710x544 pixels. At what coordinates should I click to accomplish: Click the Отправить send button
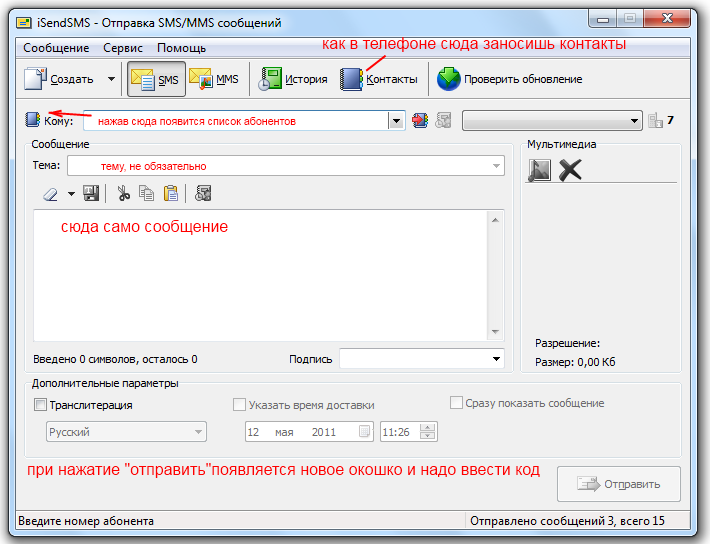[x=619, y=484]
